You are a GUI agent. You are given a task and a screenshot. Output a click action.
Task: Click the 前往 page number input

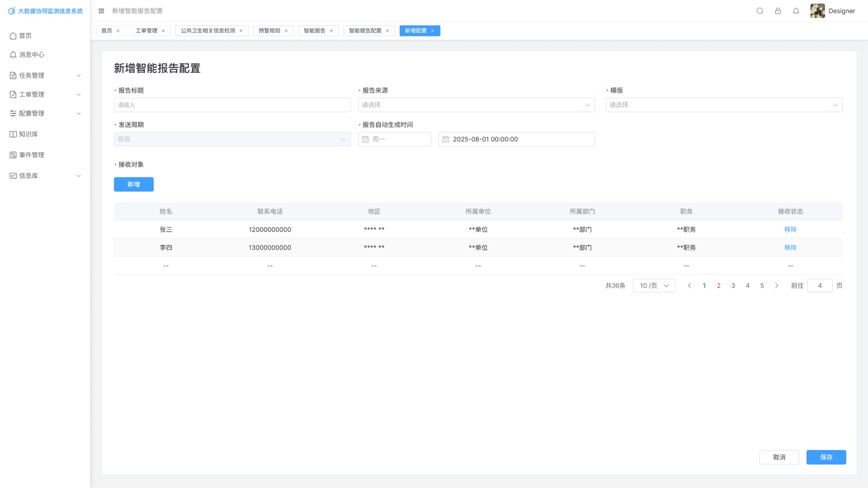[x=820, y=286]
